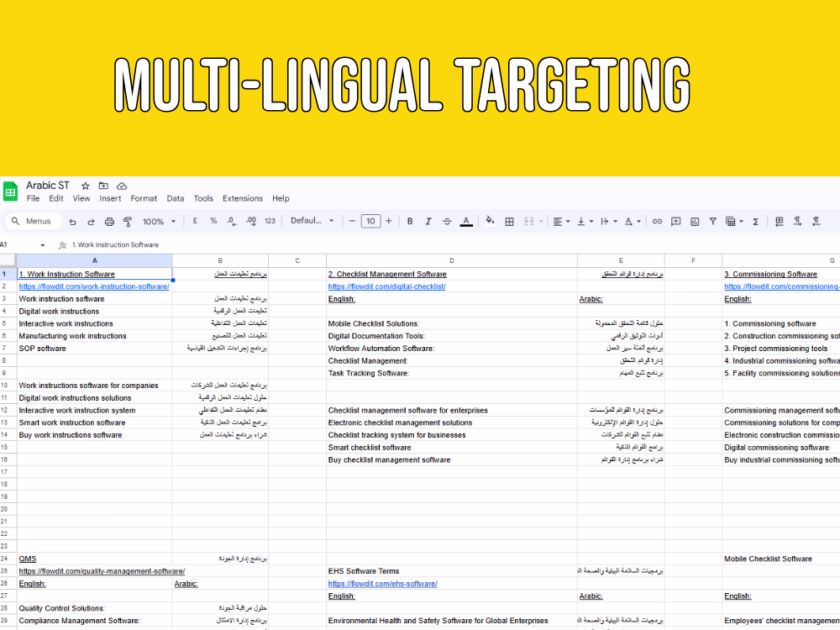Open zoom level 100% dropdown

(159, 221)
